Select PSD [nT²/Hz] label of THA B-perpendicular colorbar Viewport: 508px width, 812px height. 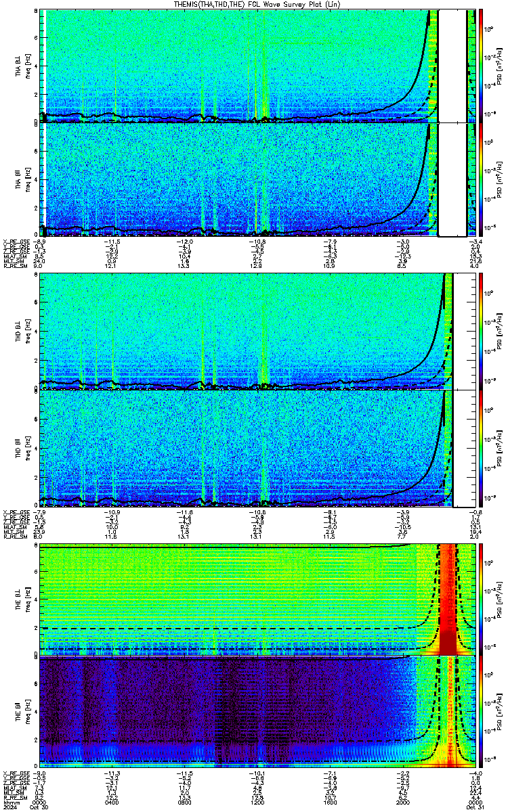coord(499,66)
